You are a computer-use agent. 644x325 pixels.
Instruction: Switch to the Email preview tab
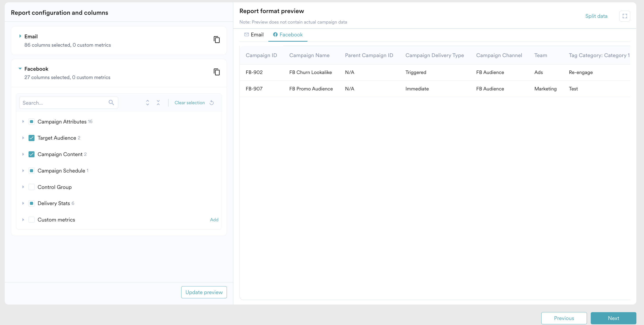(254, 34)
